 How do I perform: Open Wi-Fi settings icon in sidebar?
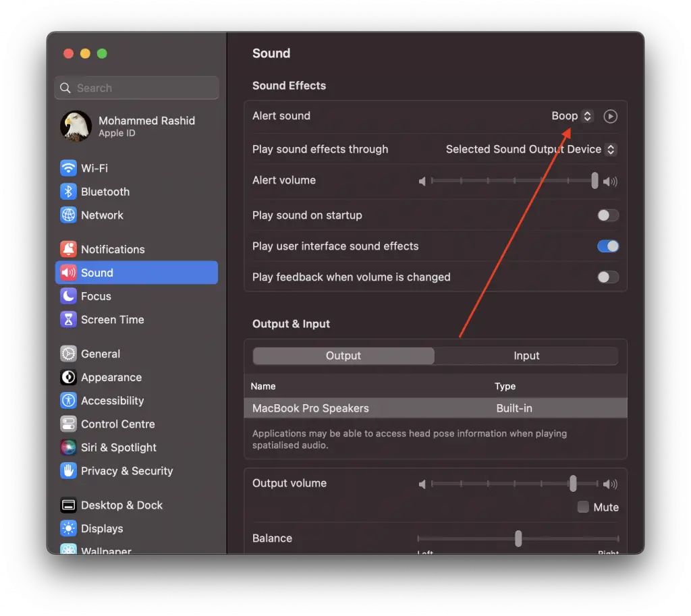coord(68,168)
